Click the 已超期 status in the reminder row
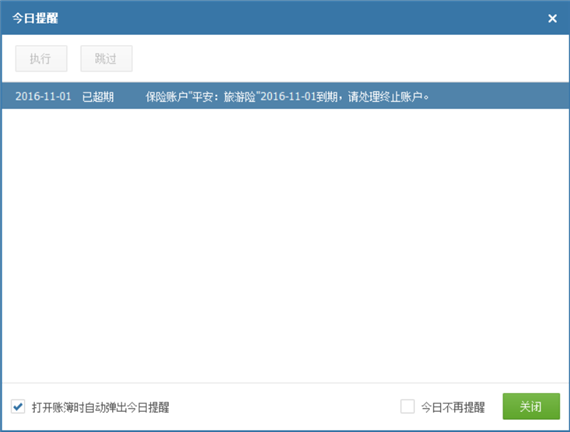Image resolution: width=570 pixels, height=432 pixels. point(98,97)
